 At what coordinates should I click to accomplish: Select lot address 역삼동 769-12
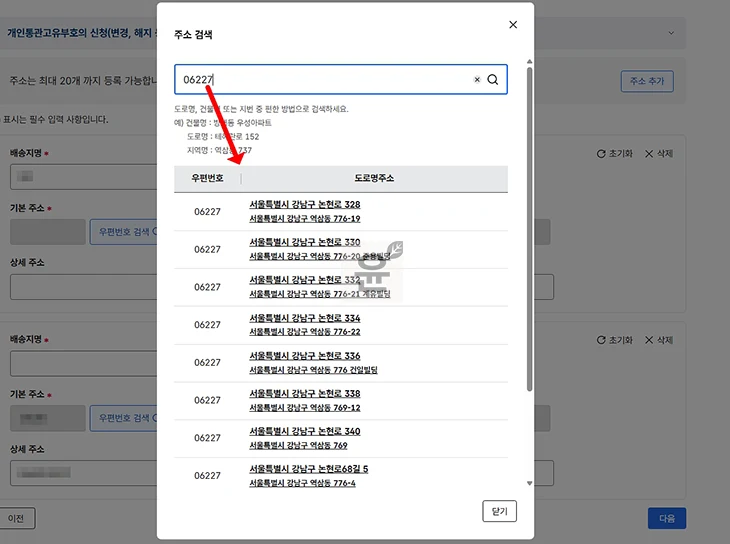[304, 408]
